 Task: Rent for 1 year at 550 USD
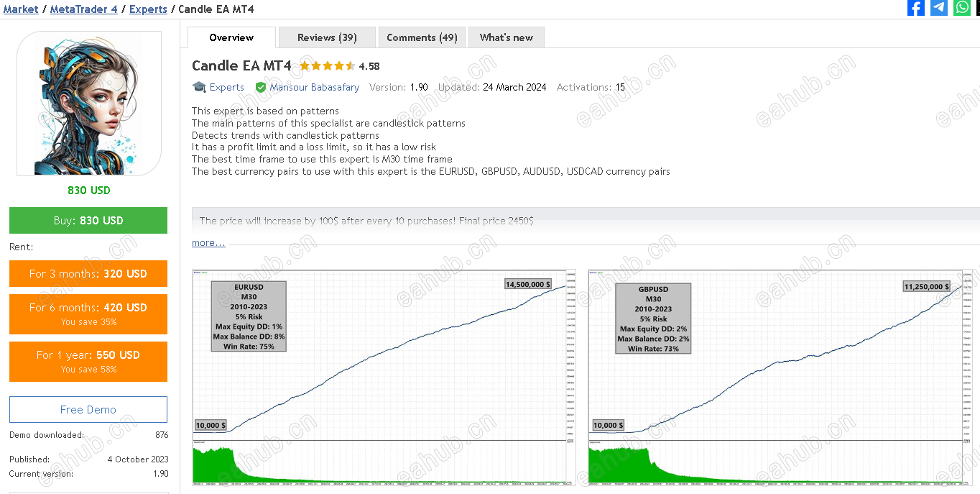pos(88,361)
